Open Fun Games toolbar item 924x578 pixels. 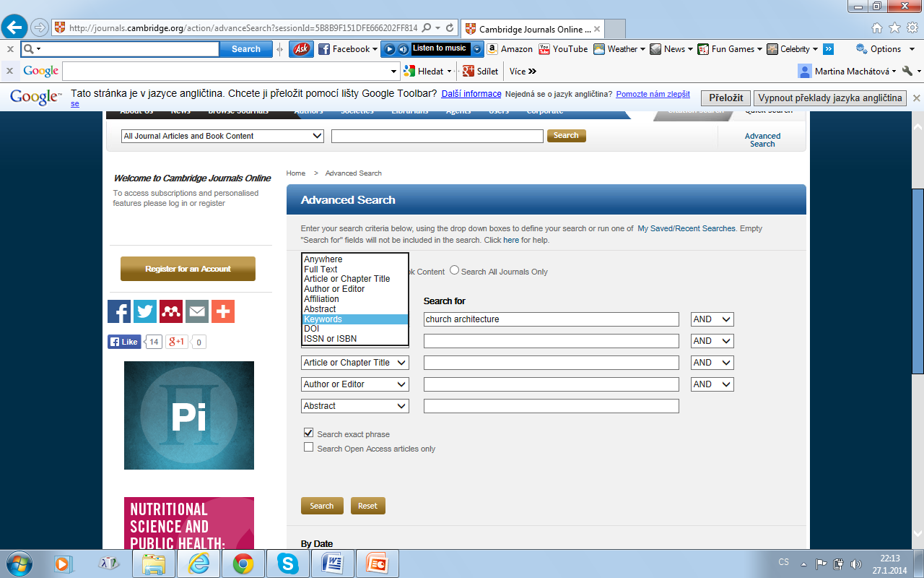[x=730, y=49]
